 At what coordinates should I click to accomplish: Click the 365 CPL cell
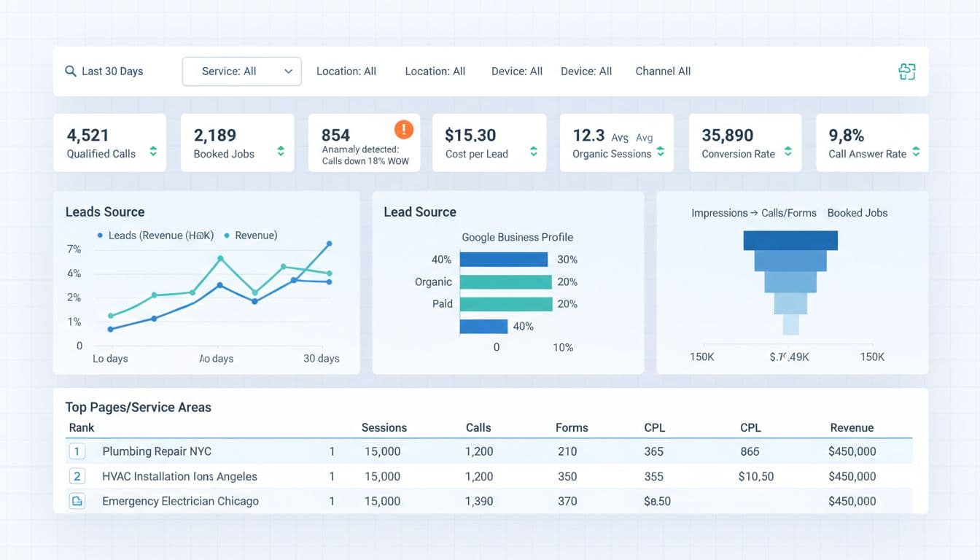654,451
